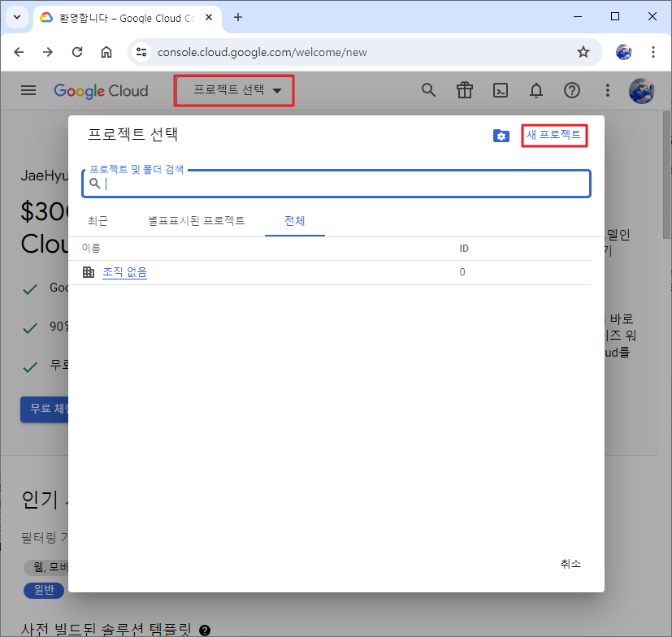
Task: Click 취소 to close the dialog
Action: (x=570, y=564)
